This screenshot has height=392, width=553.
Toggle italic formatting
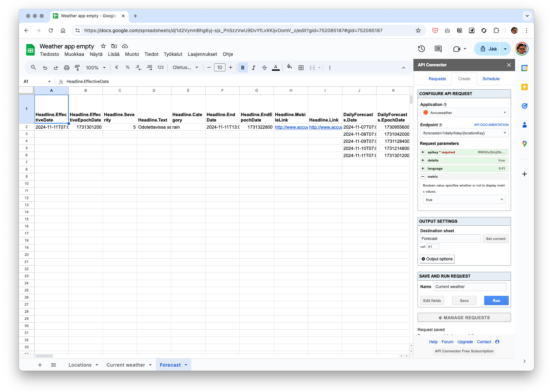(x=253, y=68)
